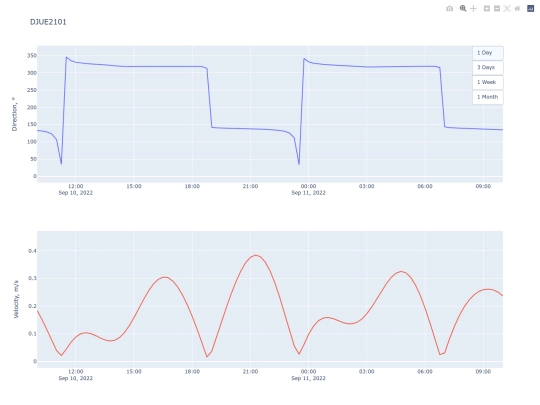This screenshot has height=405, width=540.
Task: Select the 1 Month range button
Action: (x=488, y=97)
